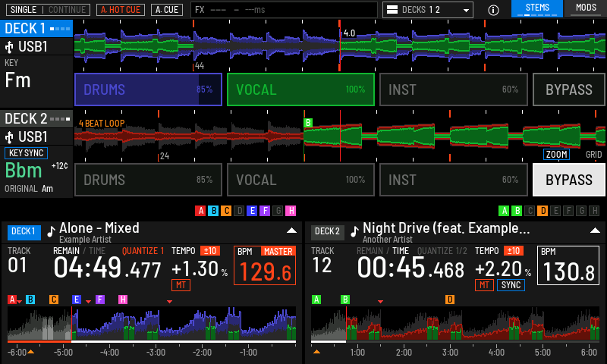
Task: Toggle Deck 2 DRUMS stem
Action: click(148, 180)
